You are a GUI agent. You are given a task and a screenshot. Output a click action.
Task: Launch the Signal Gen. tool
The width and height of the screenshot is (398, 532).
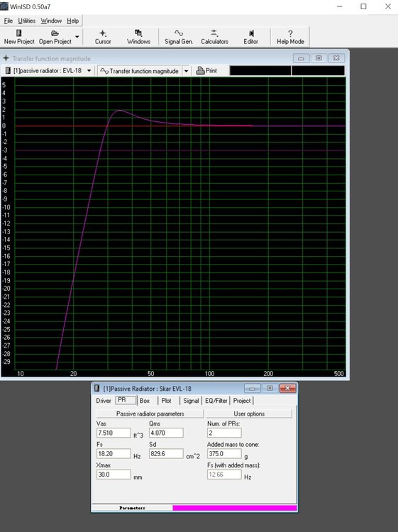(179, 37)
